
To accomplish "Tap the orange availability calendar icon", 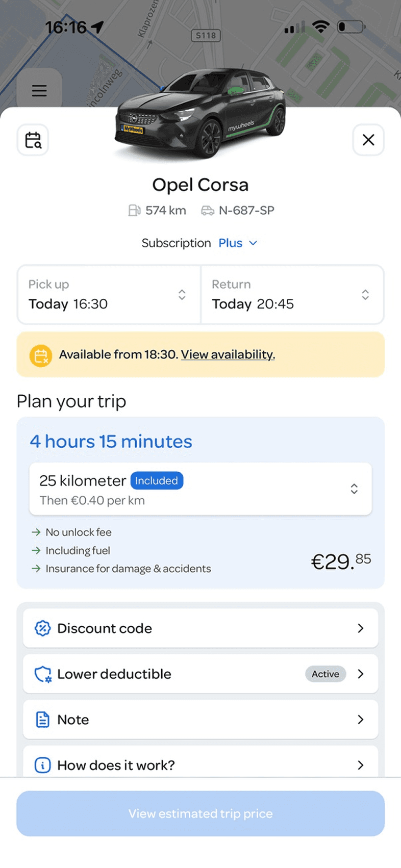I will pos(41,355).
